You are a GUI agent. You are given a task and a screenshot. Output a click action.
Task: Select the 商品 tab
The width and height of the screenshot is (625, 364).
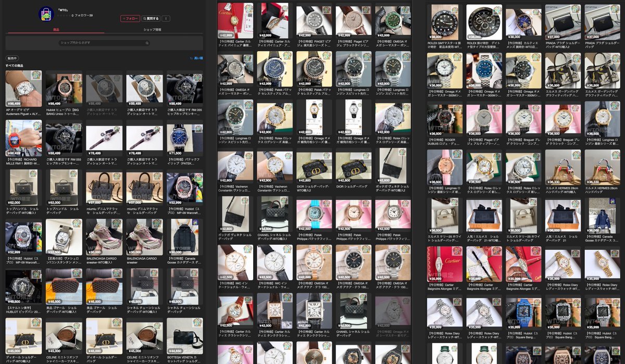pos(56,30)
